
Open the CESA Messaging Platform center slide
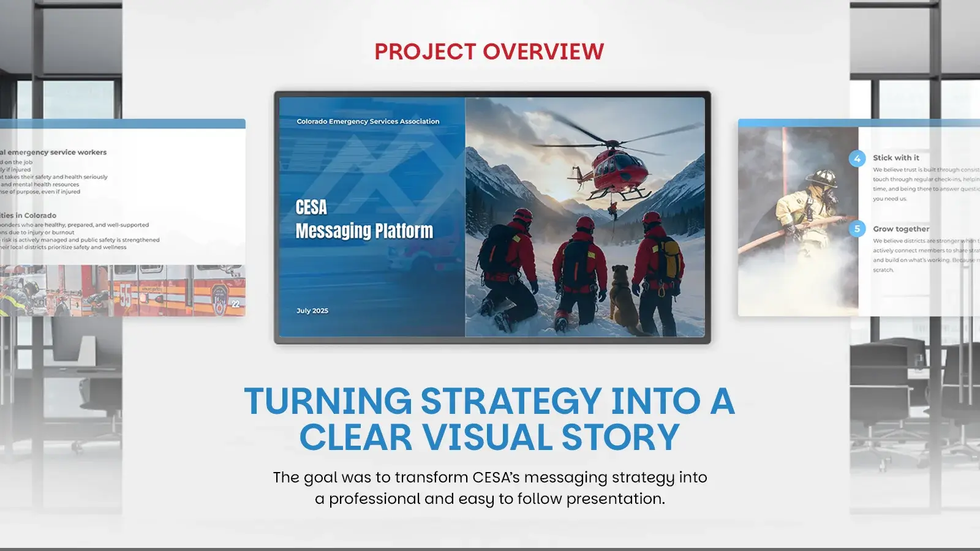click(492, 217)
